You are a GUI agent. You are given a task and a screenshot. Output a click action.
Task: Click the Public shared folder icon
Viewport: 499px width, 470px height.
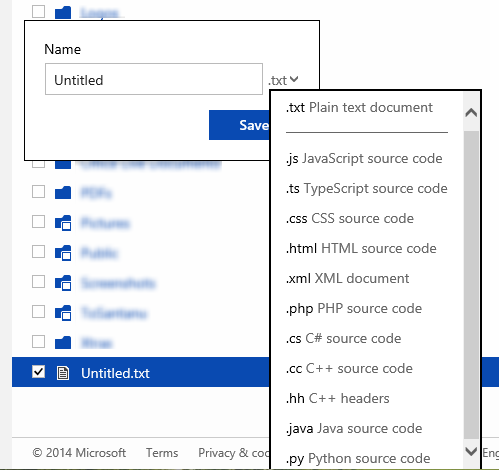[x=63, y=252]
